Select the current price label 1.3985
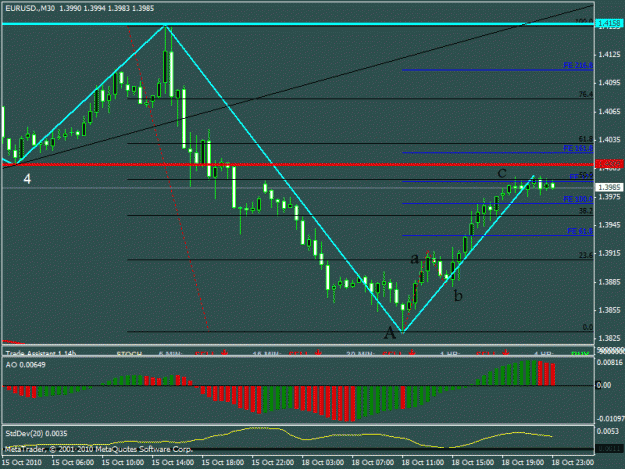 tap(609, 187)
